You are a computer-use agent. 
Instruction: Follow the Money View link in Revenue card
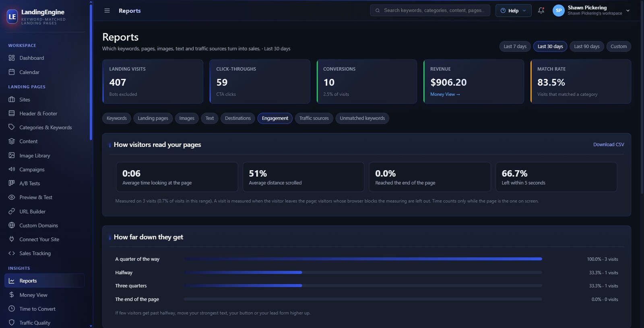(x=445, y=94)
